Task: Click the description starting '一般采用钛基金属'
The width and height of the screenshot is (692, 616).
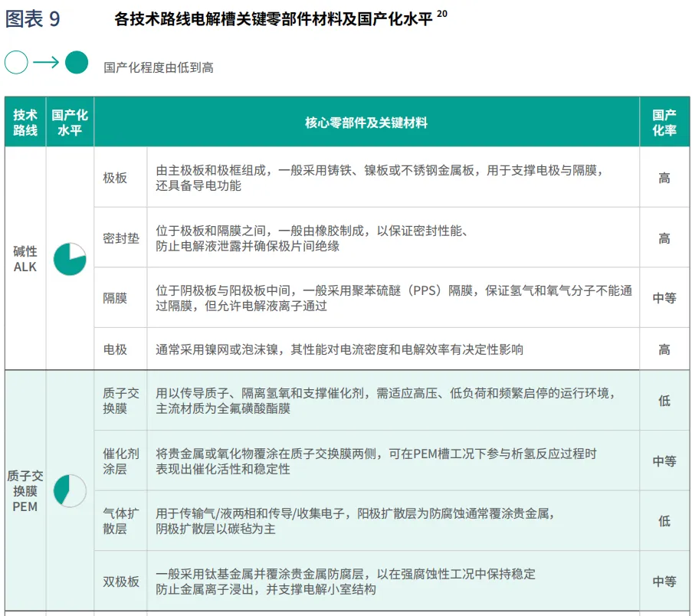Action: coord(346,582)
